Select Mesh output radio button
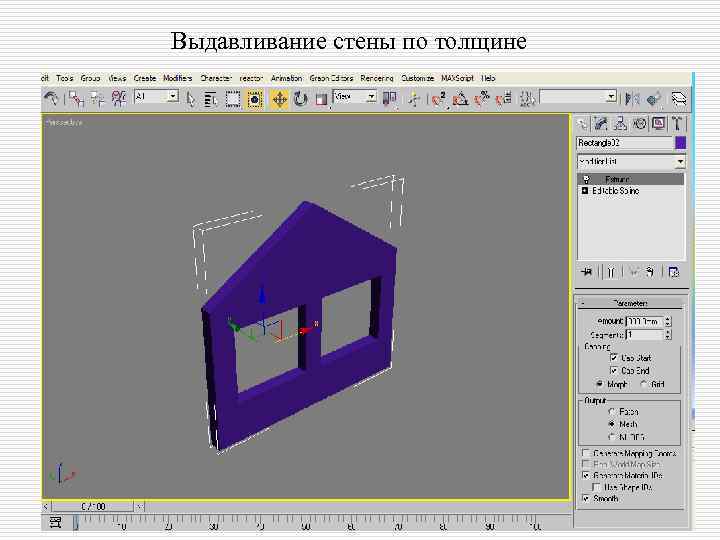 [612, 424]
